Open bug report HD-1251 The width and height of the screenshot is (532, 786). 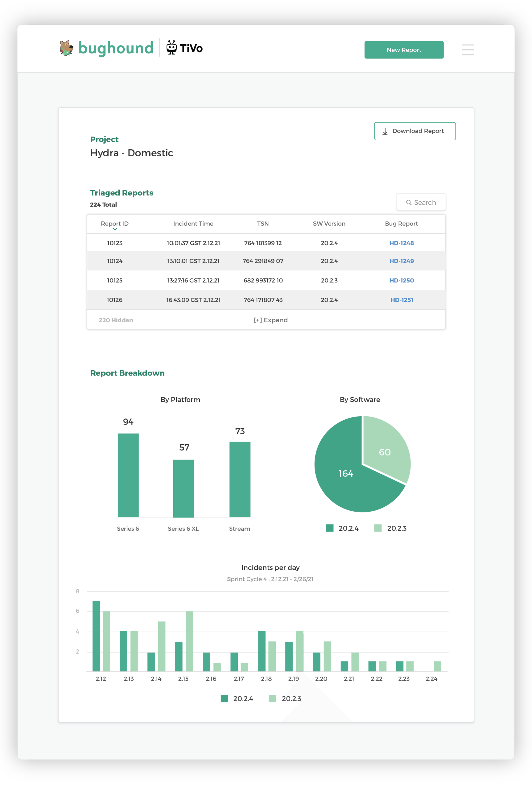click(401, 300)
